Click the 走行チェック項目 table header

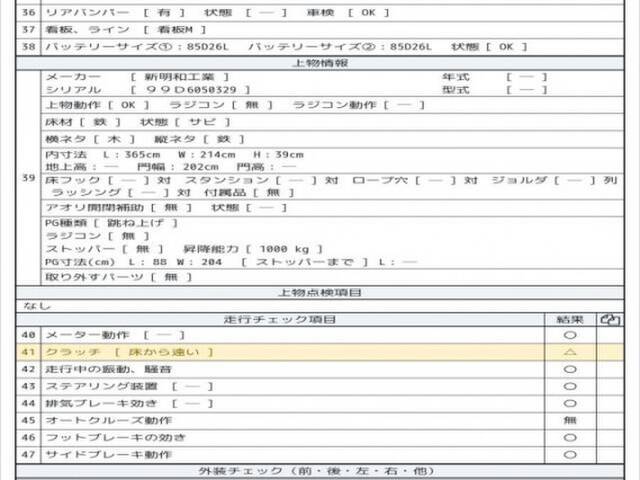pos(280,320)
